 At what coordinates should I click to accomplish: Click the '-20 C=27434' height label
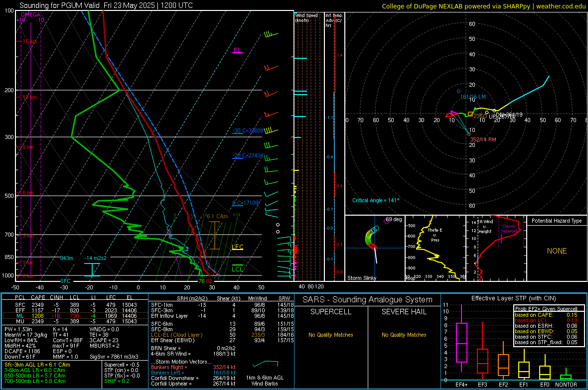click(x=248, y=155)
